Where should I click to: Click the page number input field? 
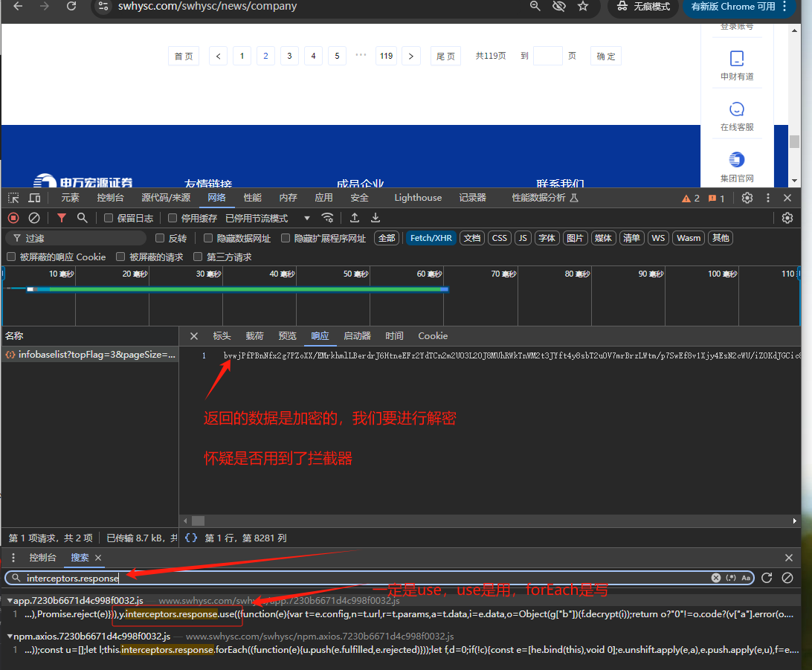coord(548,56)
